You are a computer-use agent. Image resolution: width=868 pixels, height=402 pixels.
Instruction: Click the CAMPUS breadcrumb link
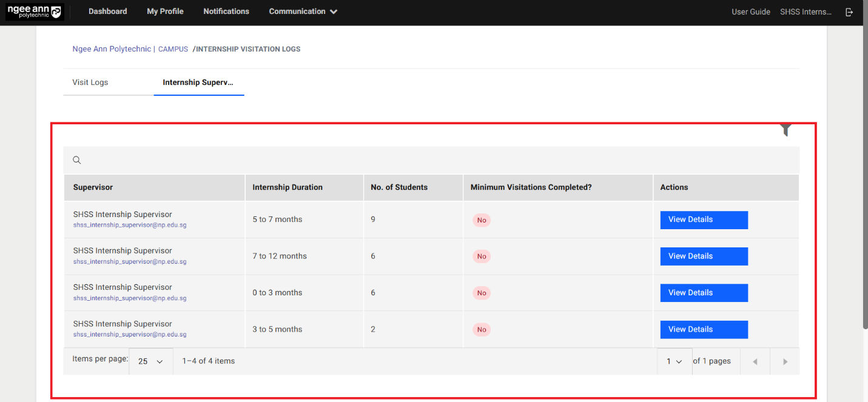pyautogui.click(x=173, y=49)
